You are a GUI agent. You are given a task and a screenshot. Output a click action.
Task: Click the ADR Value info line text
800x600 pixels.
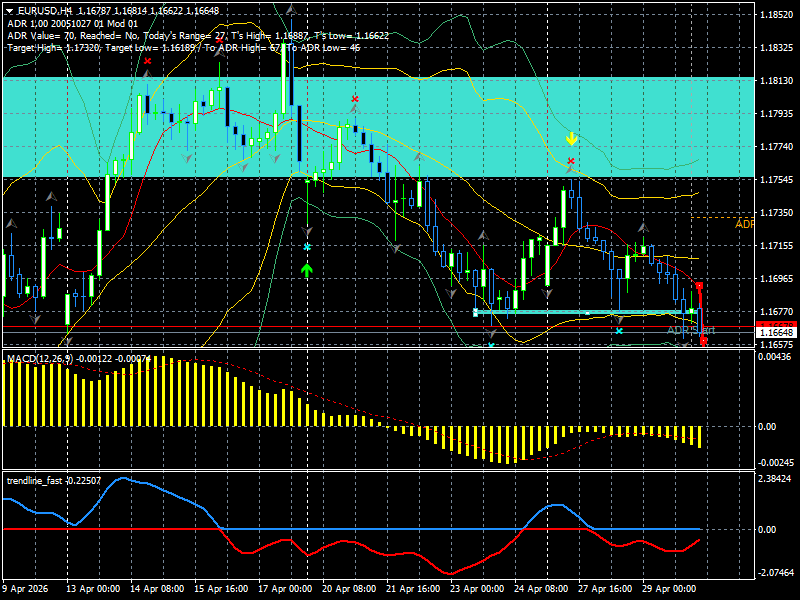coord(198,36)
